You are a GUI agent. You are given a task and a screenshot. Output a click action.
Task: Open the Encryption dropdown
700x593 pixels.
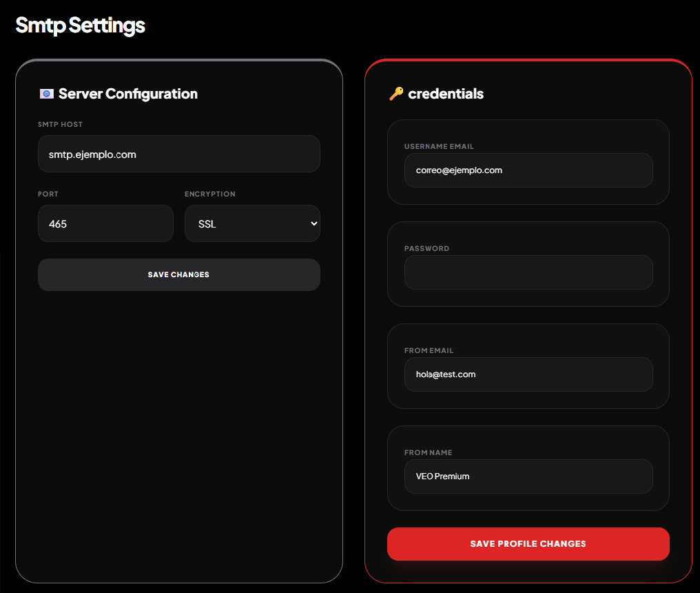point(252,223)
